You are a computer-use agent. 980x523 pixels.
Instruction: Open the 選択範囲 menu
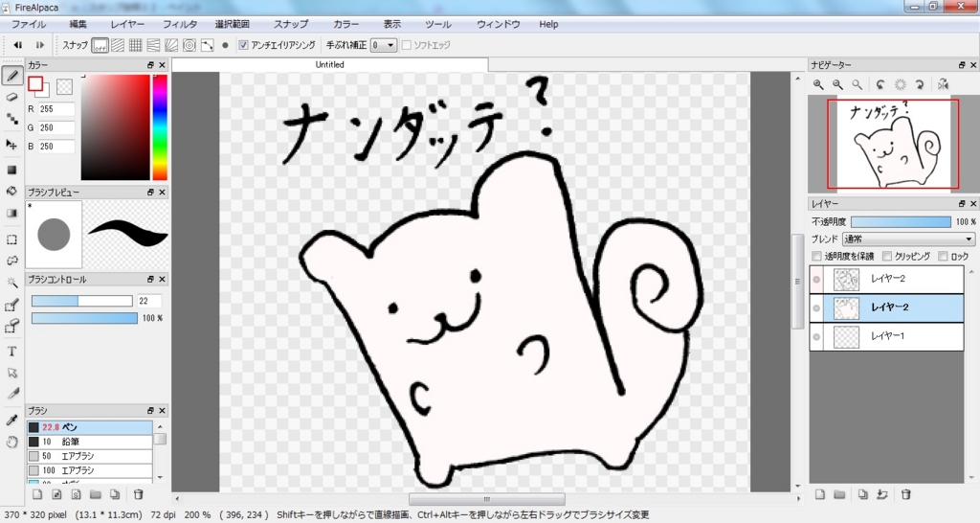(233, 24)
